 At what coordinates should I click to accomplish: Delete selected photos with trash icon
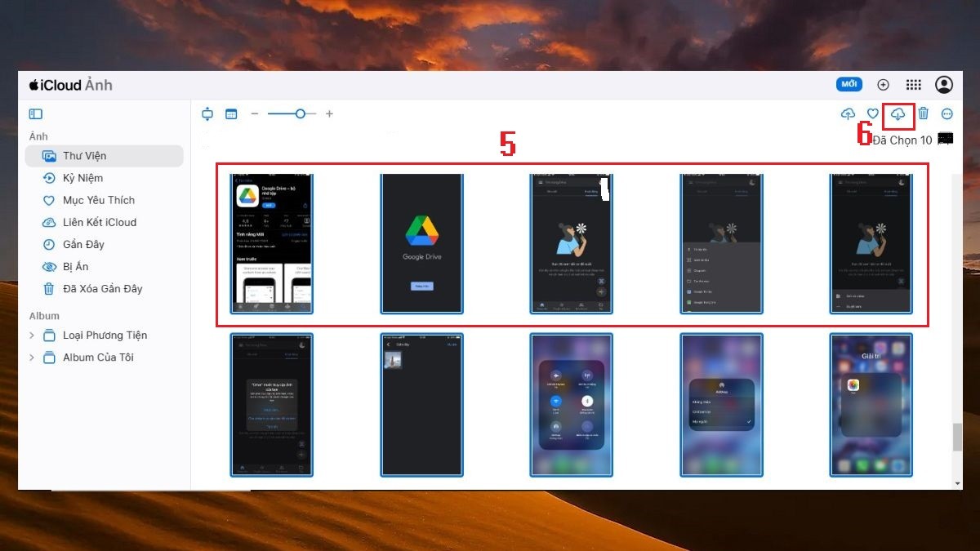[924, 113]
